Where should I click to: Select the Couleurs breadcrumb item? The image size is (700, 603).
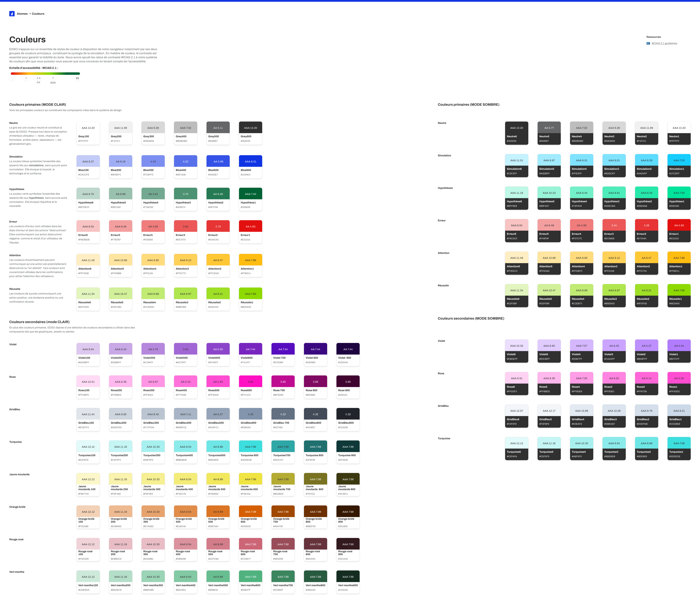coord(38,14)
